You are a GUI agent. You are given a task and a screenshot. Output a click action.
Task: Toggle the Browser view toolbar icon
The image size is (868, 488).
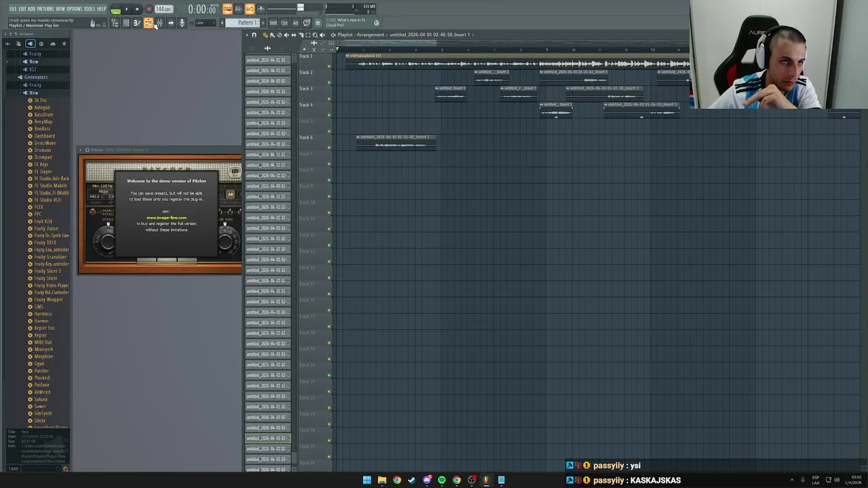tap(115, 23)
